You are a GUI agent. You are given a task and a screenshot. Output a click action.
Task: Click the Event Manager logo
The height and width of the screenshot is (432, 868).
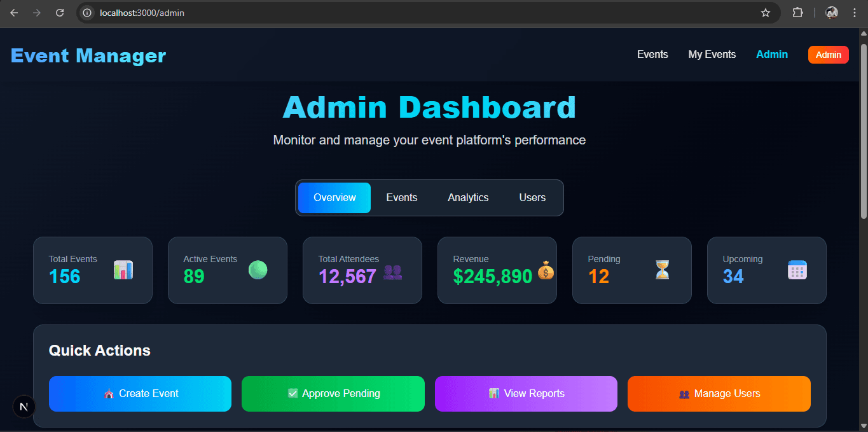coord(88,55)
